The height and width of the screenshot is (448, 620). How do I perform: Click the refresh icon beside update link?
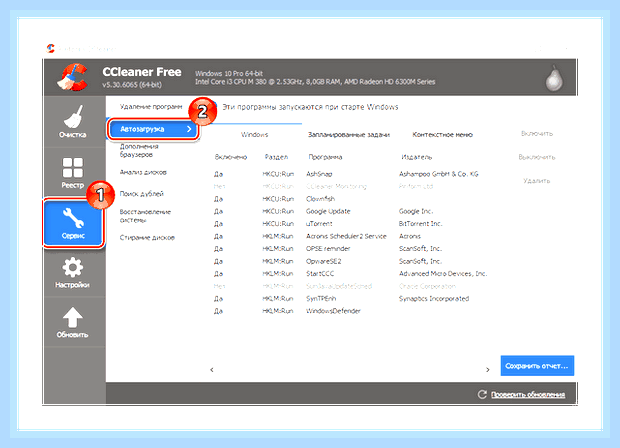[482, 394]
